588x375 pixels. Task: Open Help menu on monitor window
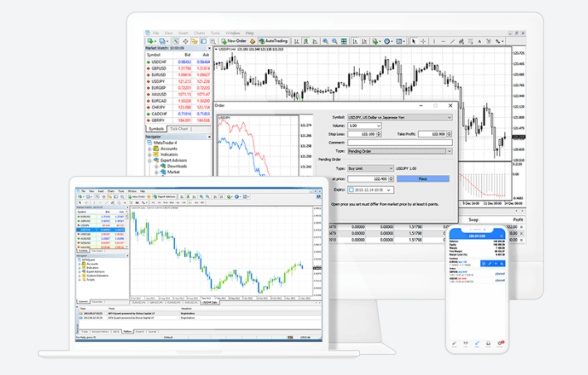pos(250,33)
